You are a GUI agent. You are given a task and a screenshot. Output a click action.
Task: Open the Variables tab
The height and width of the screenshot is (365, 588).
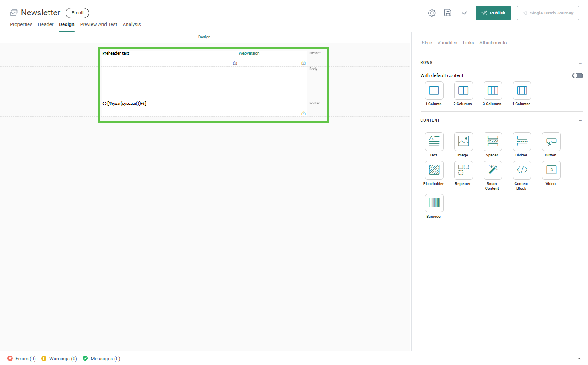pyautogui.click(x=447, y=43)
